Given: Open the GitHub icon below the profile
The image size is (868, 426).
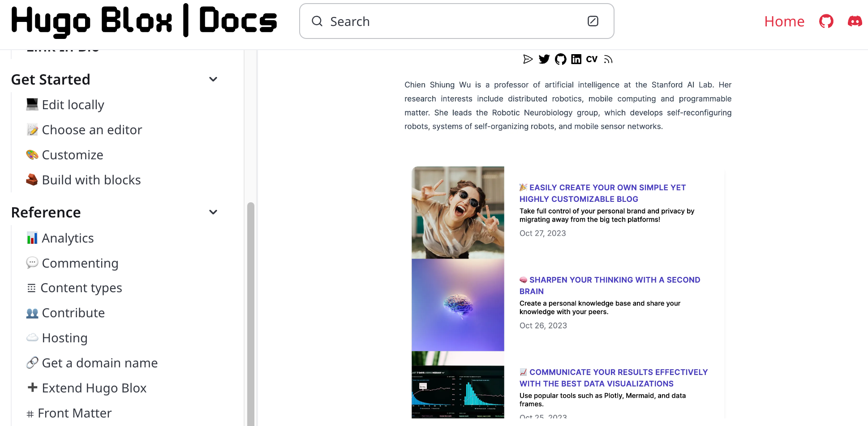Looking at the screenshot, I should click(560, 59).
